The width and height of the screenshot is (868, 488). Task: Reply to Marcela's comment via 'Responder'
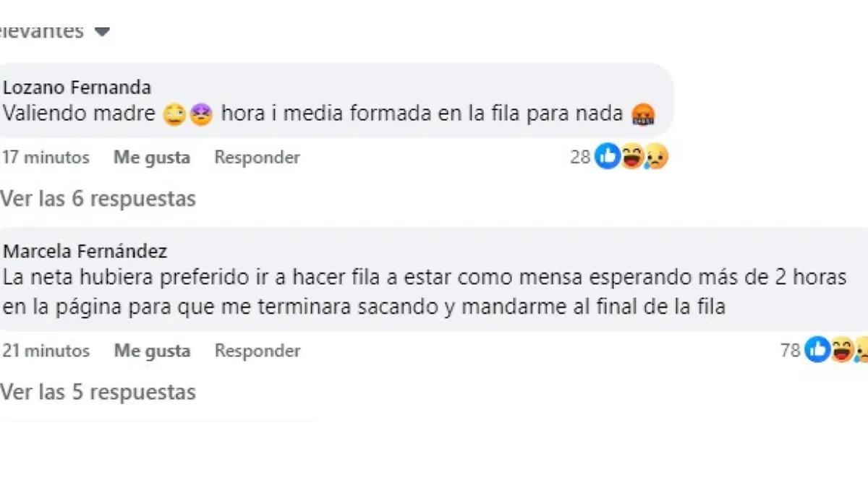tap(257, 351)
